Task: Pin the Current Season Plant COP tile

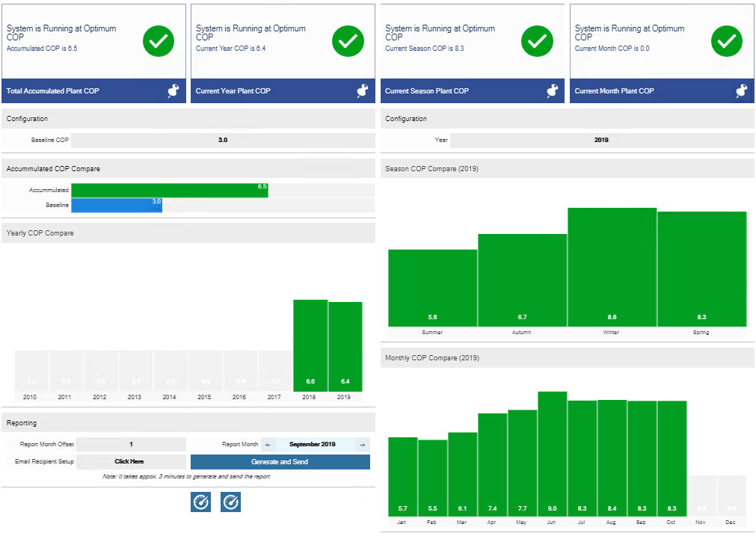Action: click(553, 91)
